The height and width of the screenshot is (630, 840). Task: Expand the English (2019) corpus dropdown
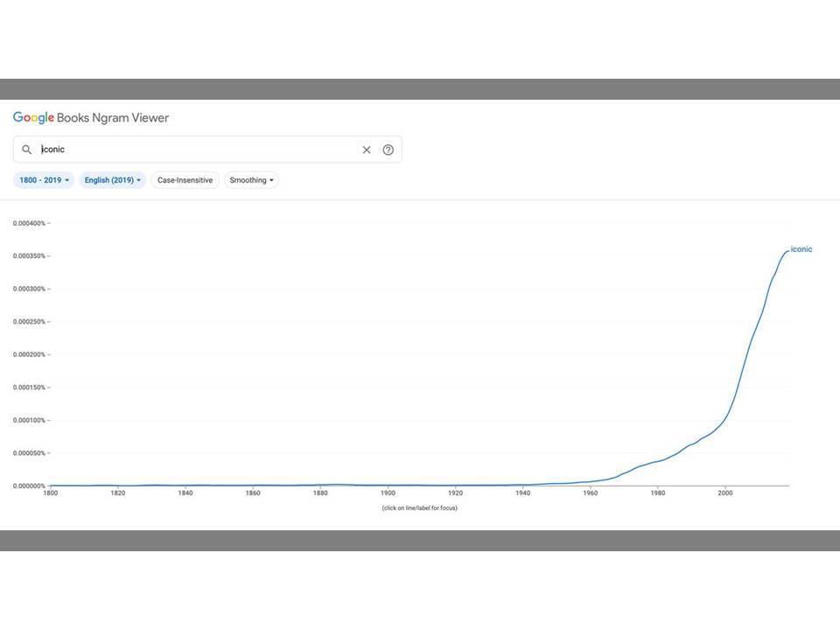(x=113, y=180)
